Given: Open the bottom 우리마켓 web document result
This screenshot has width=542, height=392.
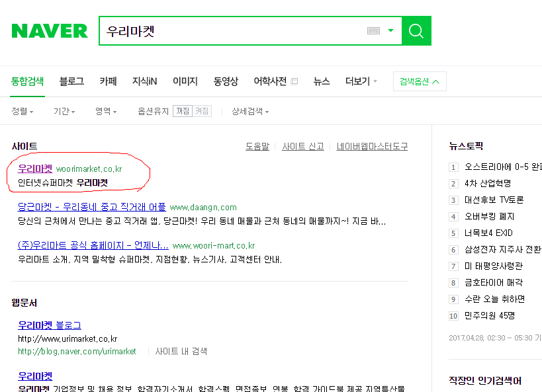Looking at the screenshot, I should pos(35,375).
